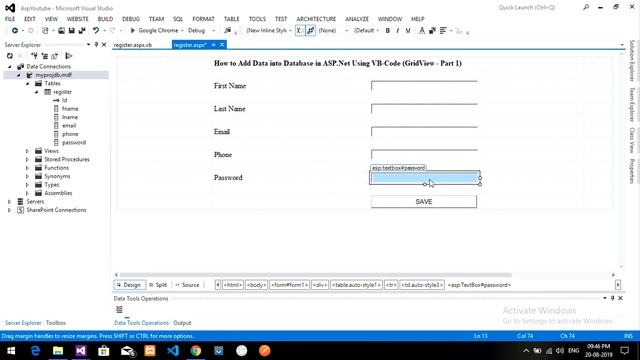Collapse the myprojdb.mdf database node
The width and height of the screenshot is (640, 360).
click(19, 75)
